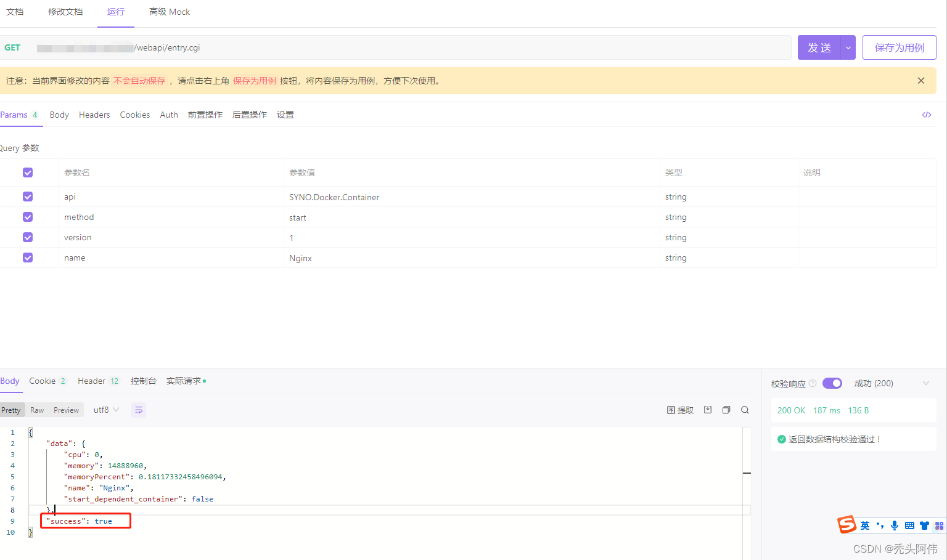Open the response Header tab

click(99, 381)
